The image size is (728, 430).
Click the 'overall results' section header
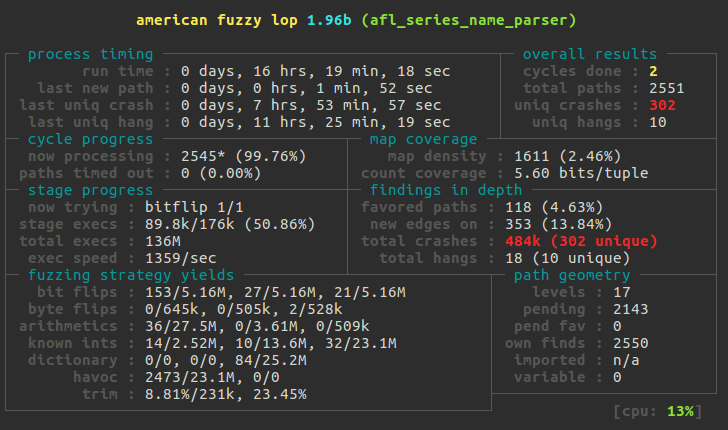click(x=590, y=54)
